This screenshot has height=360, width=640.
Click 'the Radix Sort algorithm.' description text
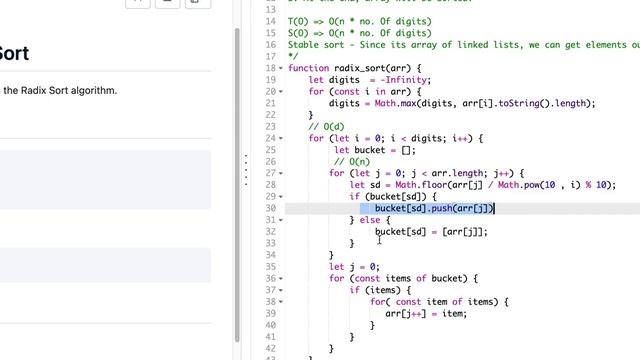click(60, 91)
